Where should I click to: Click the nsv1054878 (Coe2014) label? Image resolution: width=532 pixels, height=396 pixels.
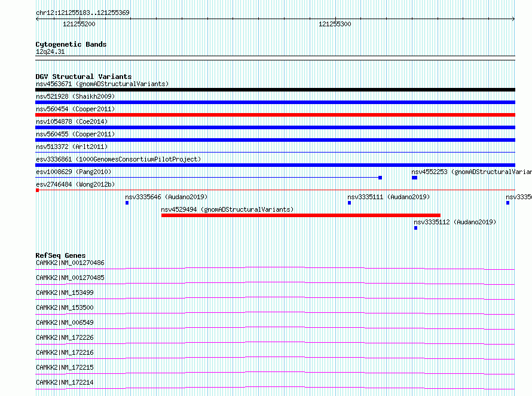[72, 121]
